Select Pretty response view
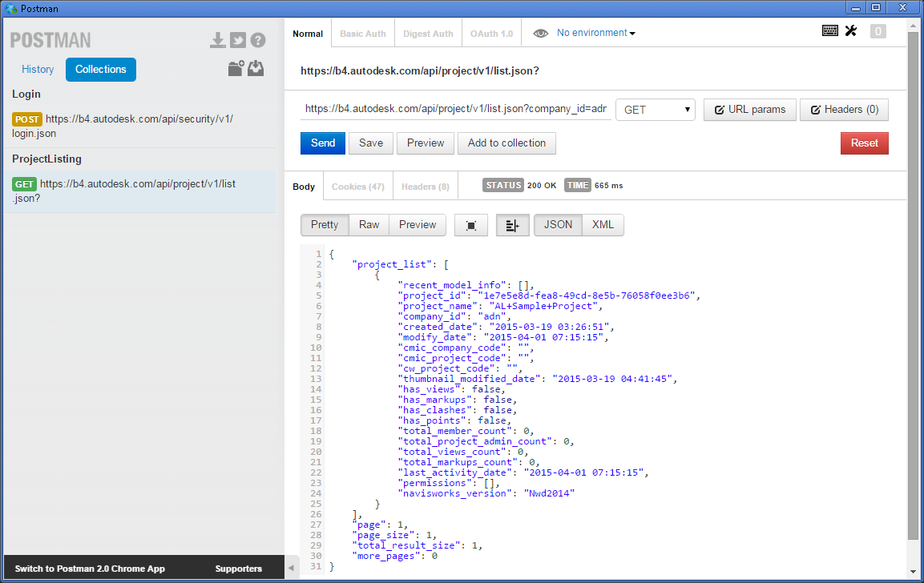The height and width of the screenshot is (583, 924). pyautogui.click(x=325, y=225)
